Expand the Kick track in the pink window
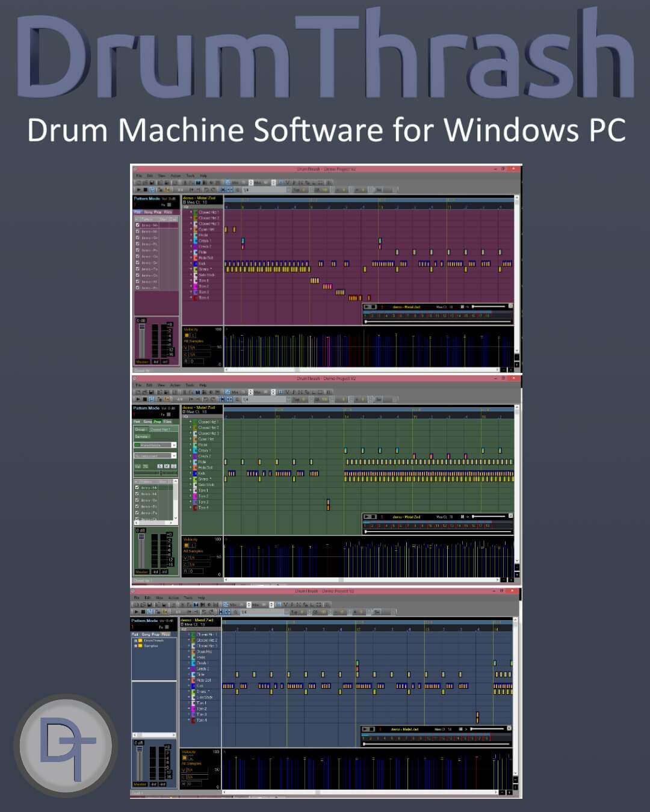This screenshot has height=812, width=650. point(191,263)
